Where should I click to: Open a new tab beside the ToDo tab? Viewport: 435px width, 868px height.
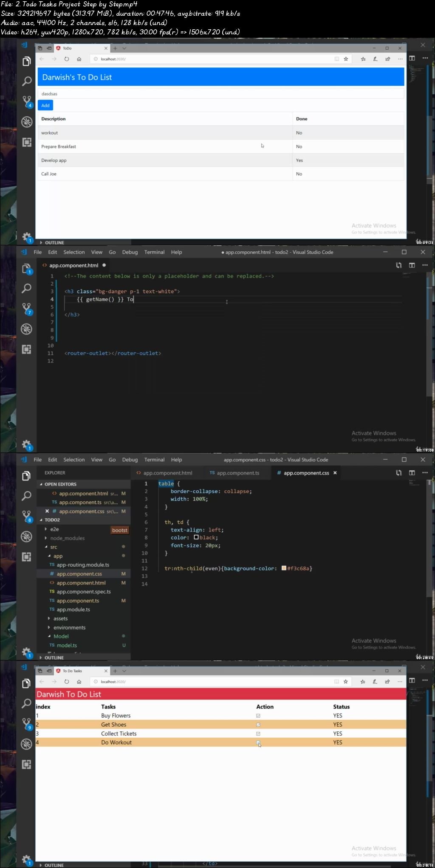point(115,48)
